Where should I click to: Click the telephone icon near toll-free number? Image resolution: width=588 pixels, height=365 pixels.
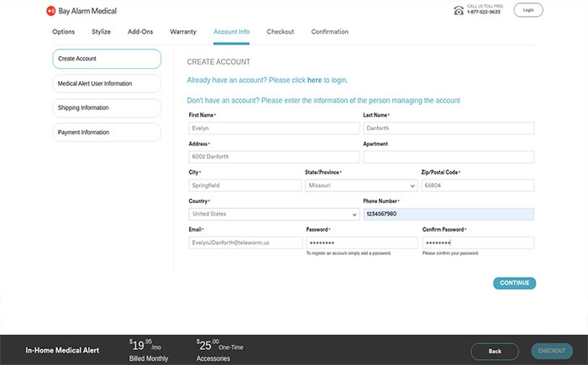click(459, 11)
